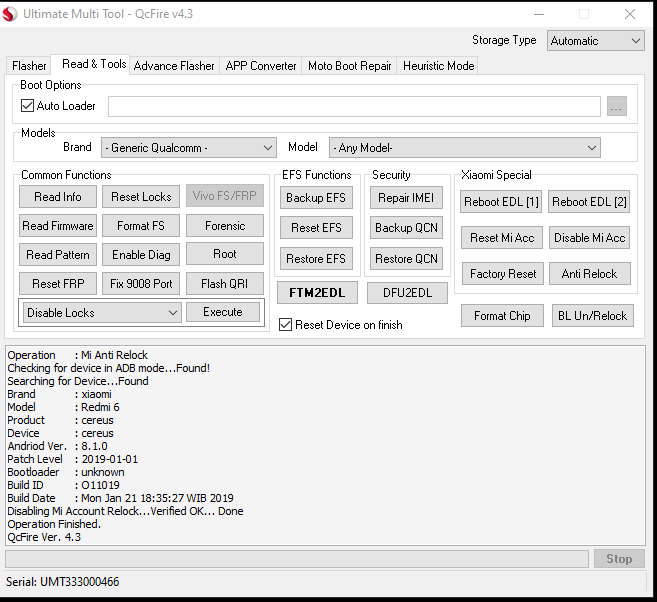
Task: Open the Brand Generic Qualcomm dropdown
Action: 189,148
